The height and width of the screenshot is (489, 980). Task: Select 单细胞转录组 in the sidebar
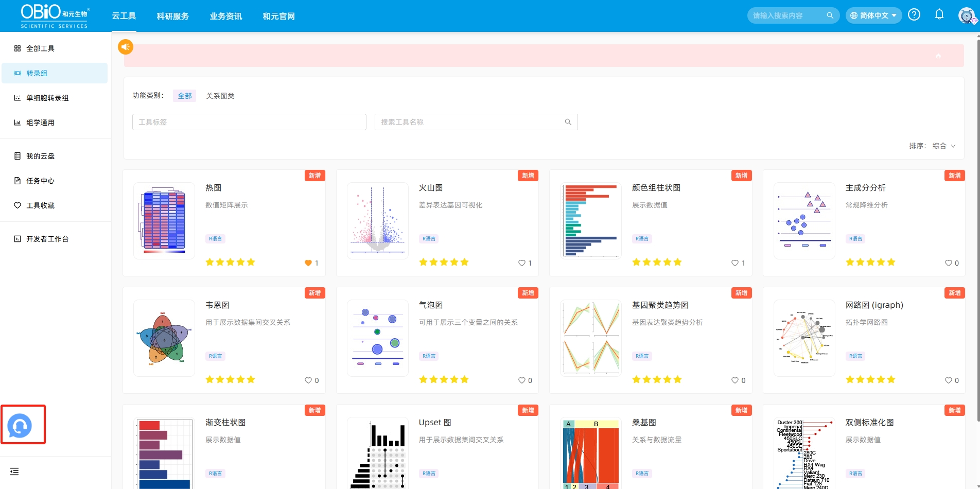47,98
